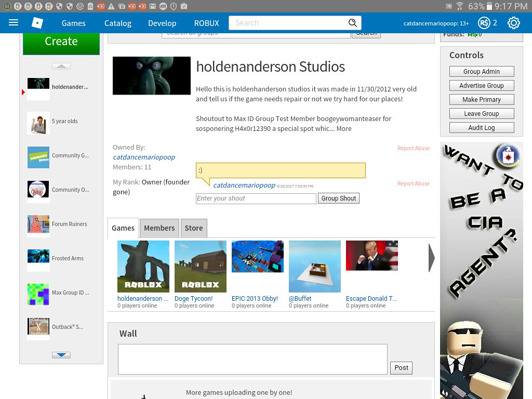The height and width of the screenshot is (399, 532).
Task: Tap the Wi-Fi status icon
Action: point(460,6)
